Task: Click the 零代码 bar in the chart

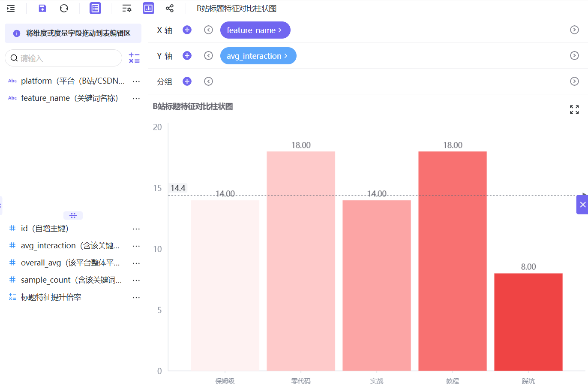Action: click(301, 261)
